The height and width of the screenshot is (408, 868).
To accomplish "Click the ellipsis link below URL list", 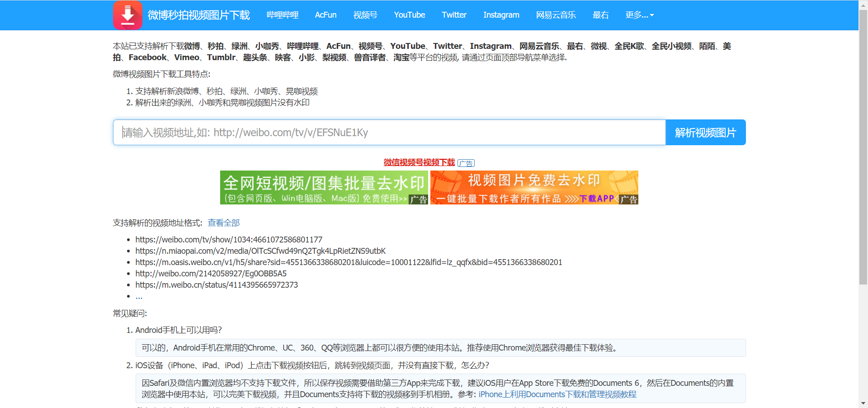I will click(x=139, y=297).
